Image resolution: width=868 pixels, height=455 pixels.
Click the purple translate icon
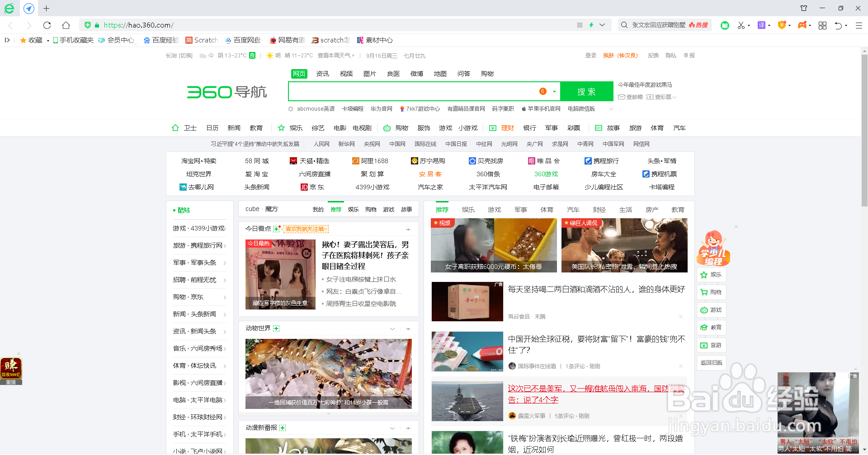coord(762,25)
